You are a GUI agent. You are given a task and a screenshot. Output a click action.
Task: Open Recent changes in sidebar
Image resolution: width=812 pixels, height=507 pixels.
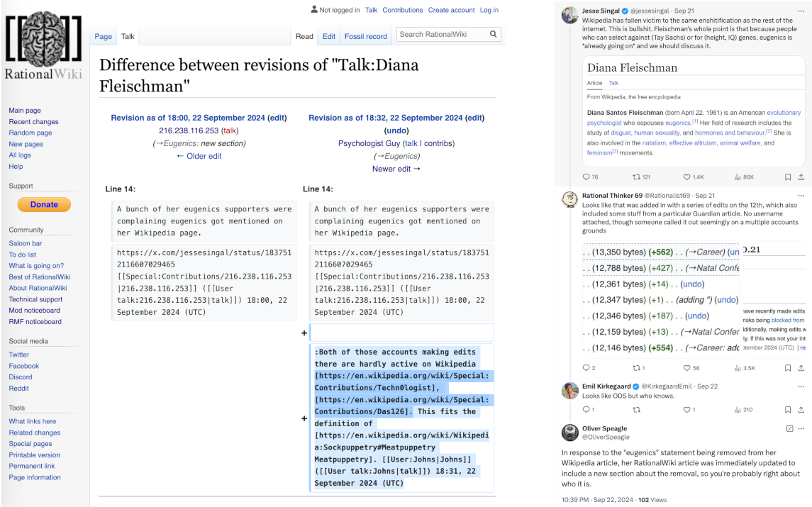[x=33, y=122]
